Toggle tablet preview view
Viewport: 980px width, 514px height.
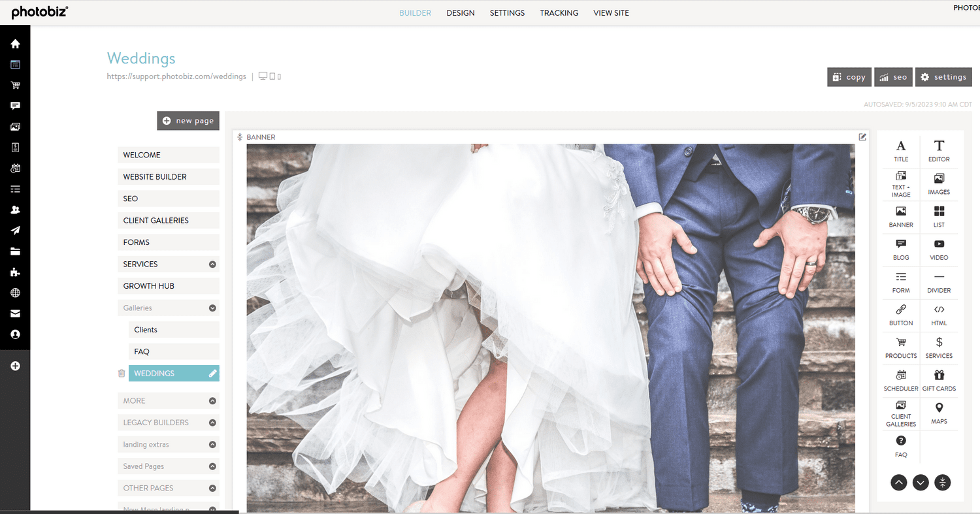271,76
